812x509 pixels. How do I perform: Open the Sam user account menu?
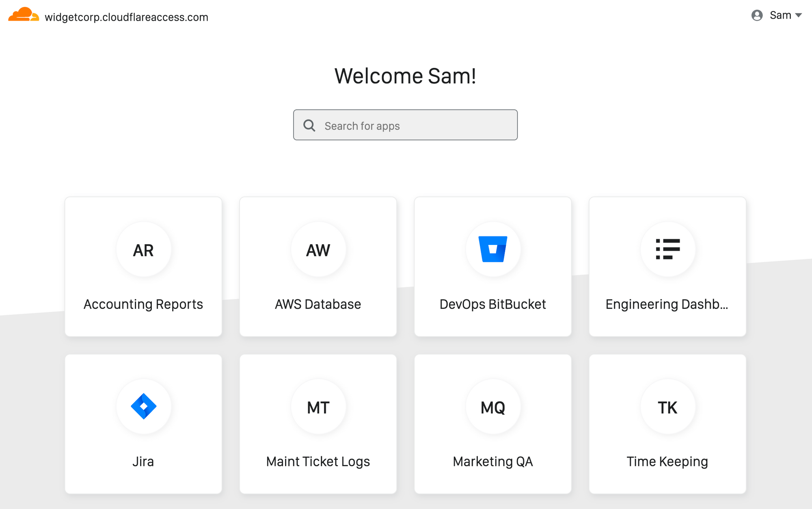coord(780,15)
